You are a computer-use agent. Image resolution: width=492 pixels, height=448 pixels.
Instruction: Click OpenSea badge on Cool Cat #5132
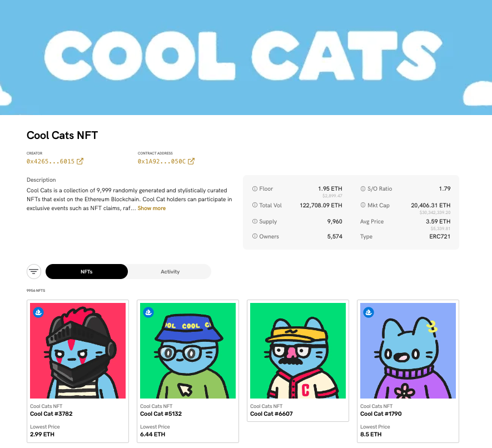pos(148,312)
